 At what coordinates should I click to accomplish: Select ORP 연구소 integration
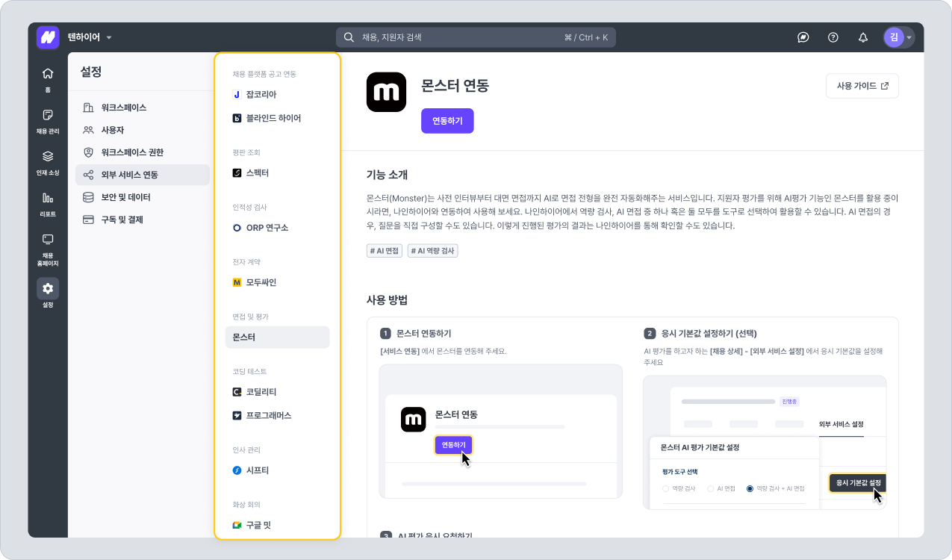point(277,227)
